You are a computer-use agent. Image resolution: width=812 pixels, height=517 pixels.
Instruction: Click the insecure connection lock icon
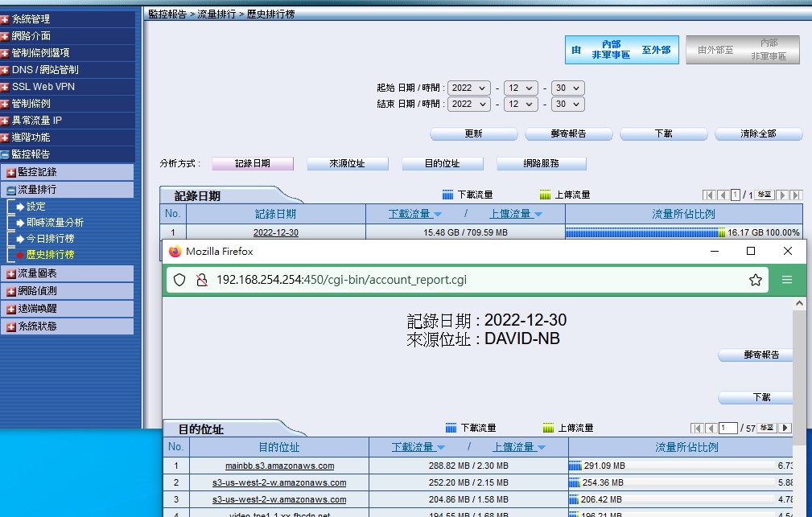tap(200, 280)
